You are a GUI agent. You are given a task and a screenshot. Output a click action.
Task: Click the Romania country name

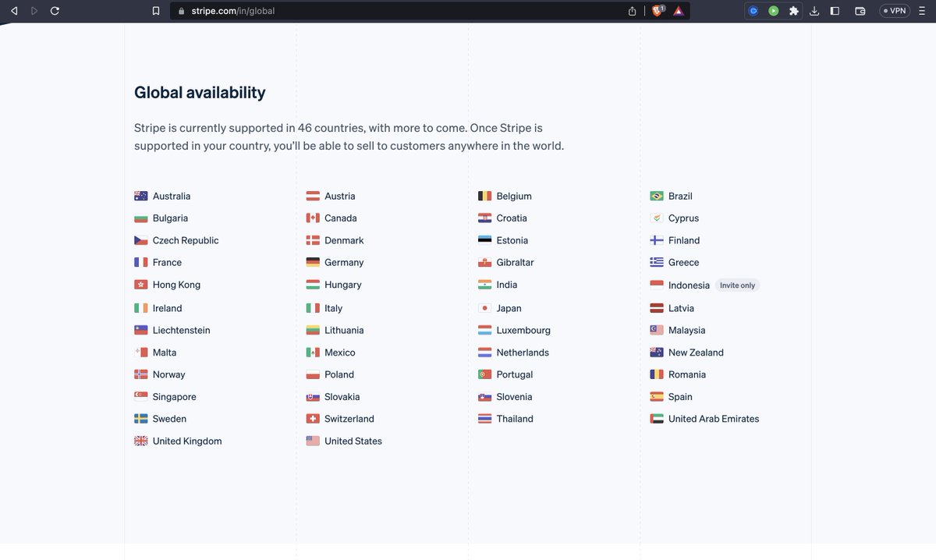pyautogui.click(x=687, y=374)
